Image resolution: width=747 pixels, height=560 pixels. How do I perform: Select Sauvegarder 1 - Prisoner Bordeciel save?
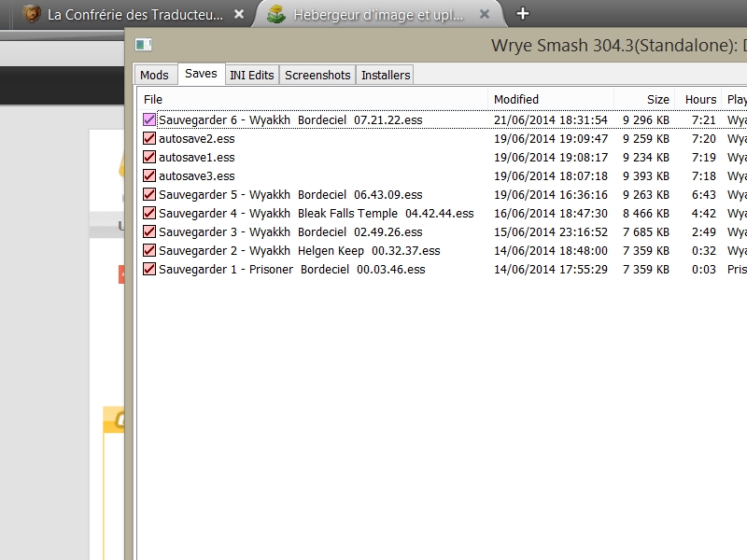coord(292,270)
